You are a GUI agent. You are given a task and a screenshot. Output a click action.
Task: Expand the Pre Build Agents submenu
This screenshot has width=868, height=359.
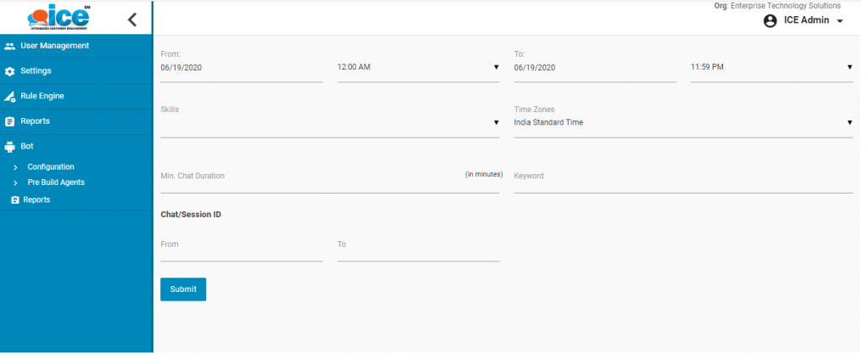[x=15, y=182]
